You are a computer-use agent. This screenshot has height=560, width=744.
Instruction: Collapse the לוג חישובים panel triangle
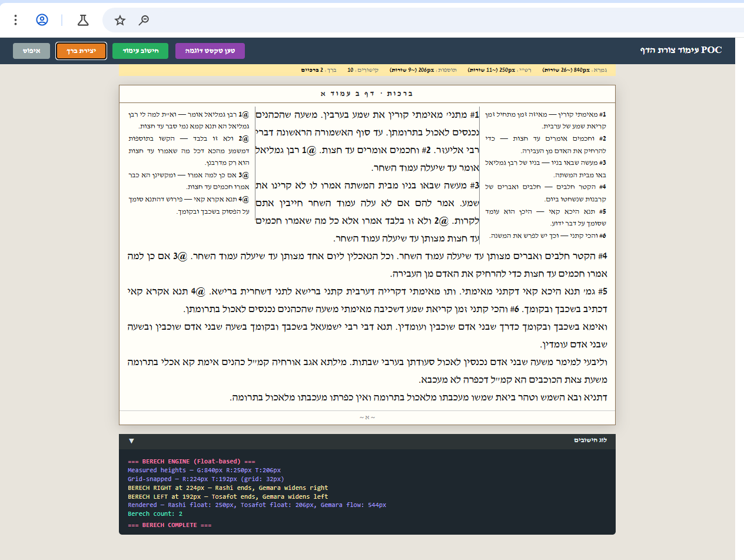click(x=131, y=441)
